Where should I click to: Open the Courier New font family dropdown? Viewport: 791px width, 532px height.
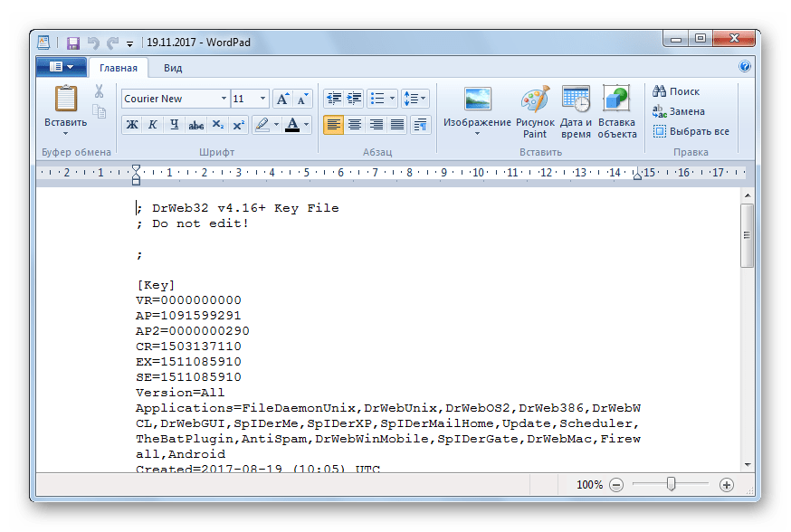224,99
